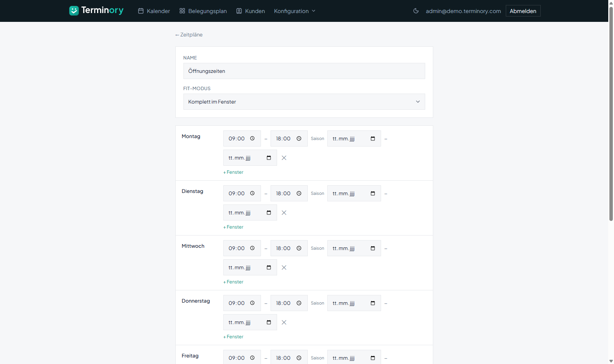Open clock picker for Donnerstag start time
This screenshot has height=364, width=614.
tap(253, 303)
